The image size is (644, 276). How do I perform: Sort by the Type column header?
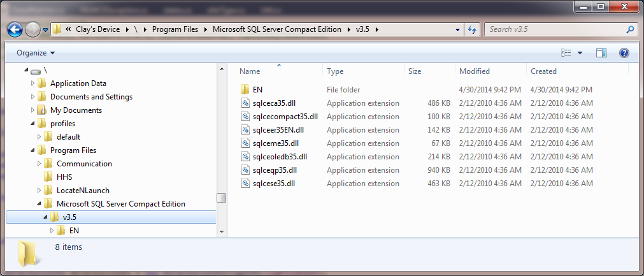pos(335,71)
